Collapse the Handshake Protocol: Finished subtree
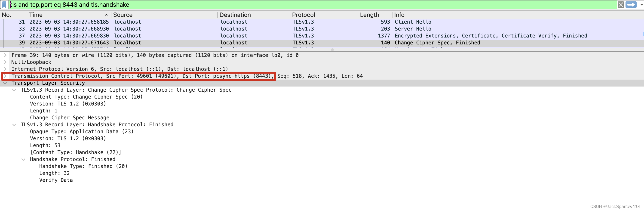Image resolution: width=644 pixels, height=211 pixels. click(x=24, y=159)
